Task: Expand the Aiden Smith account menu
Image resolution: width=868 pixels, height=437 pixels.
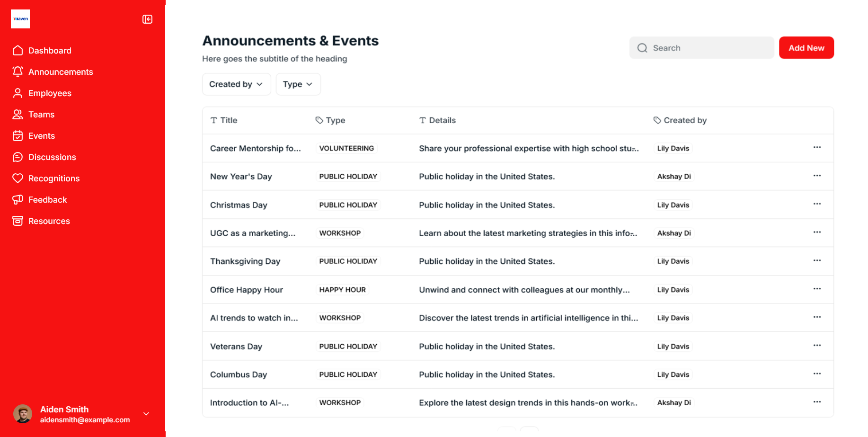Action: tap(146, 414)
